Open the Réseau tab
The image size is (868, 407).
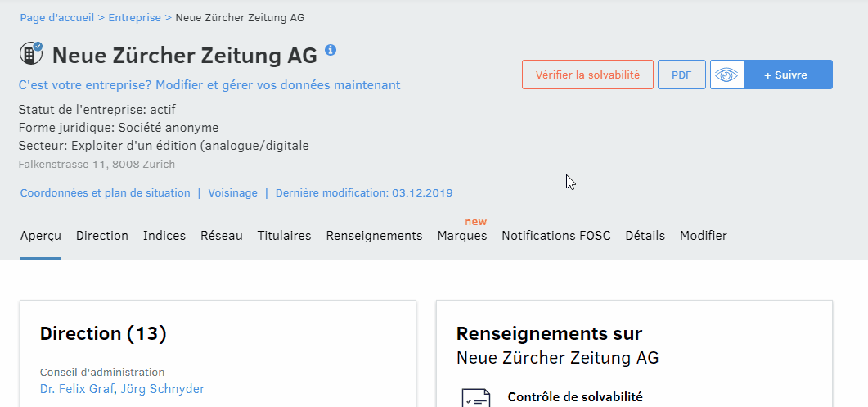(222, 236)
